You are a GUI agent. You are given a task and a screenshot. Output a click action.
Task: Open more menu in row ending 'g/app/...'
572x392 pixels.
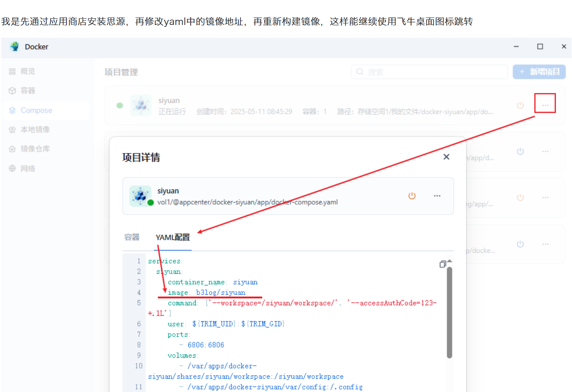coord(545,198)
